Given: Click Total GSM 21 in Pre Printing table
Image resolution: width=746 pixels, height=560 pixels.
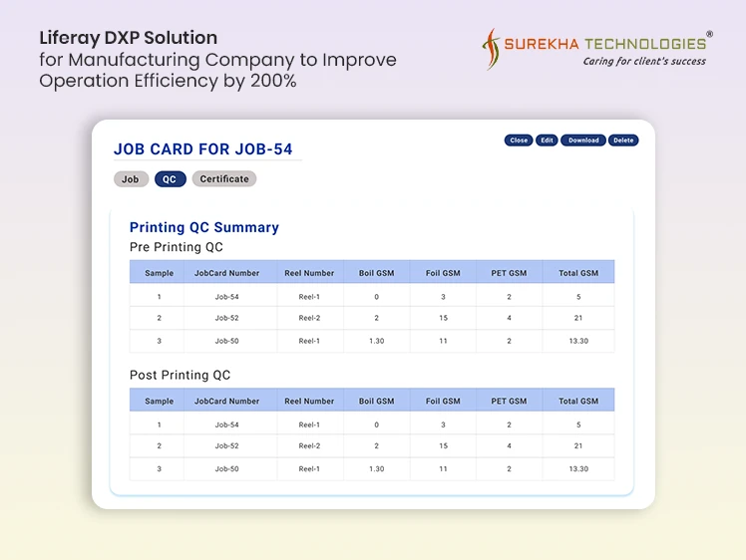Looking at the screenshot, I should (x=578, y=318).
